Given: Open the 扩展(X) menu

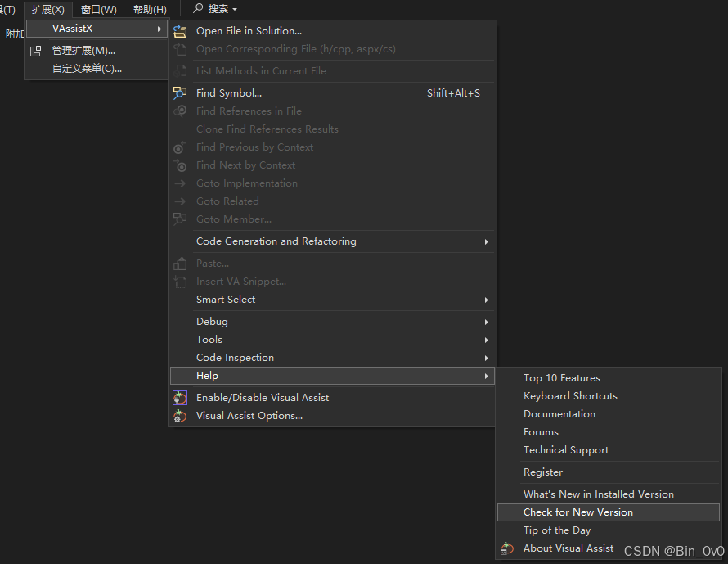Looking at the screenshot, I should tap(48, 9).
